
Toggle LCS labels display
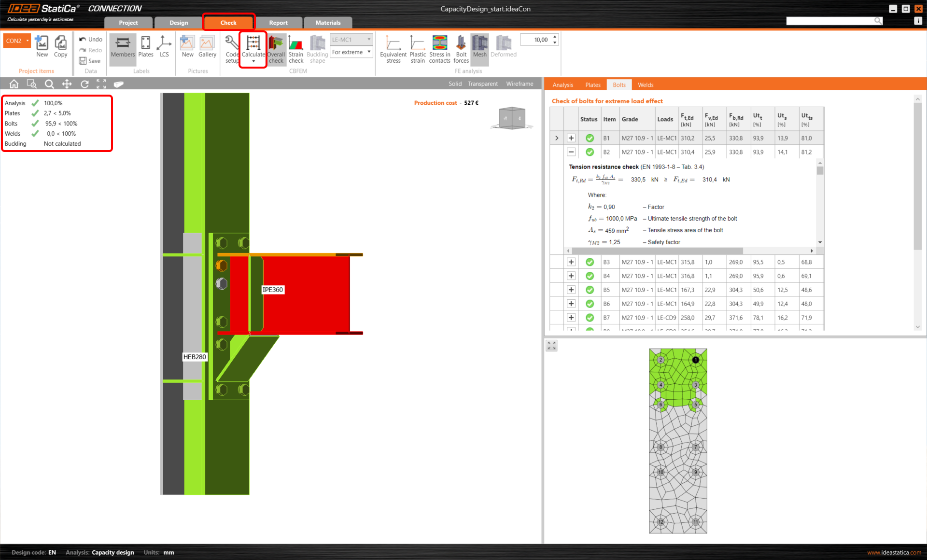point(164,44)
